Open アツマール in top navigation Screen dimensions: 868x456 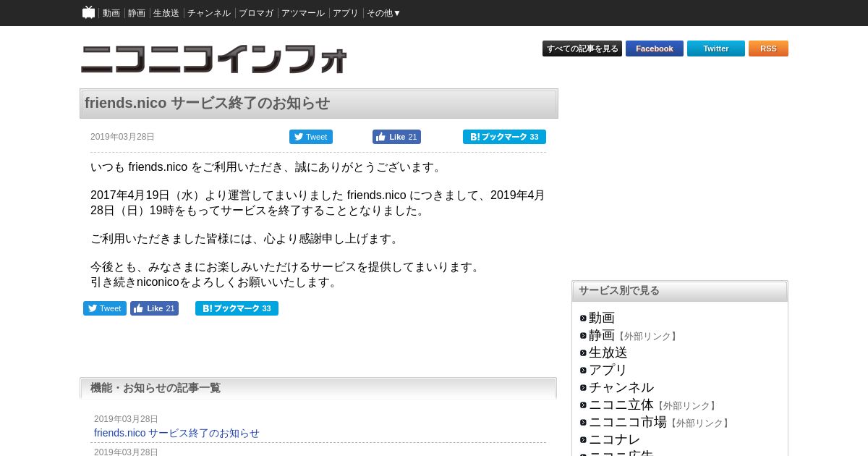click(x=303, y=13)
